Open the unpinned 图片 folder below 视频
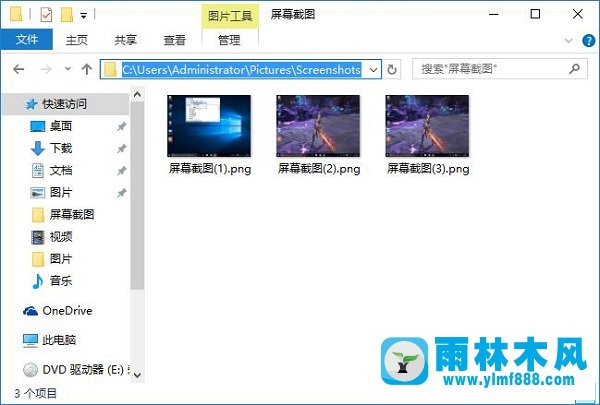This screenshot has width=600, height=405. click(61, 259)
